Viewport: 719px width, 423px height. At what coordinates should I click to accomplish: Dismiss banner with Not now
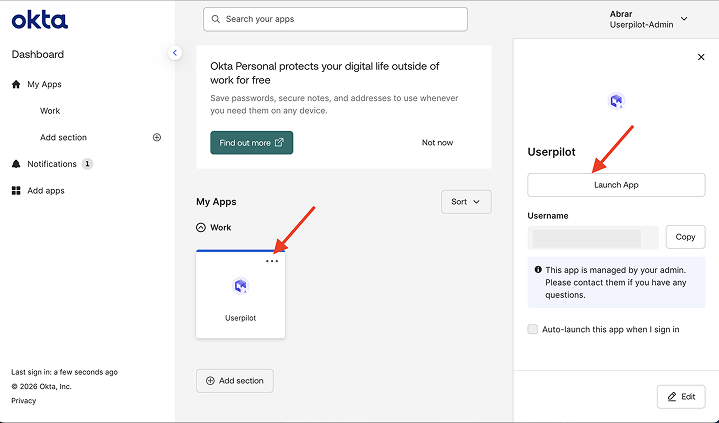(x=437, y=143)
